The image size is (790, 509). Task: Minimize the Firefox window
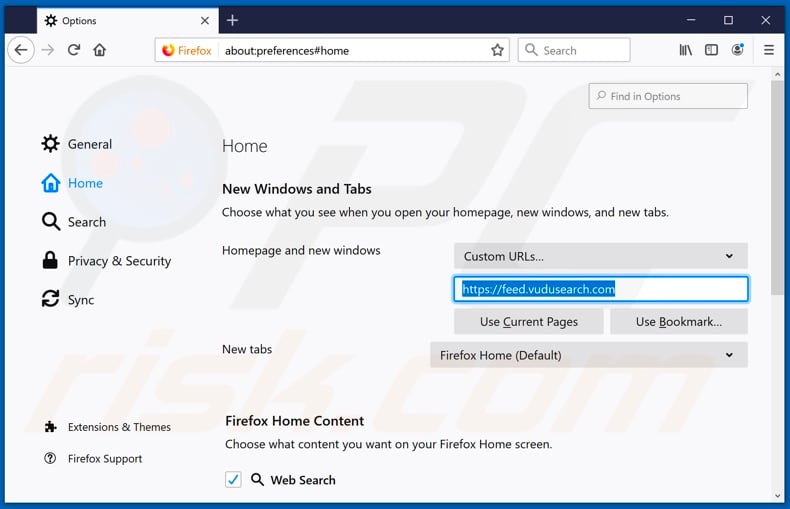(x=691, y=20)
